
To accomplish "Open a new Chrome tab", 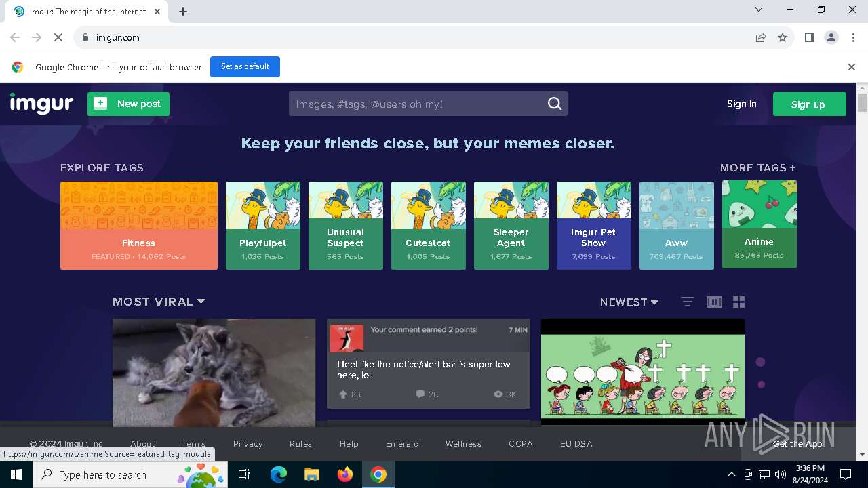I will point(183,11).
